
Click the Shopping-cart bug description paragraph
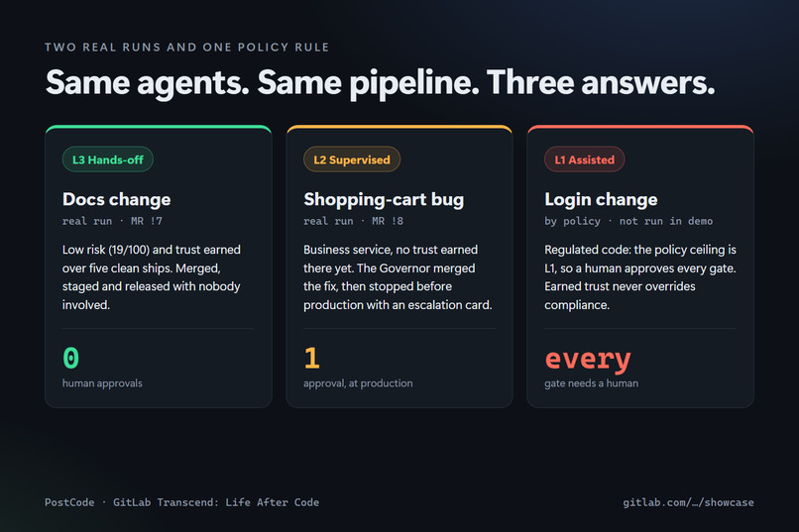398,277
